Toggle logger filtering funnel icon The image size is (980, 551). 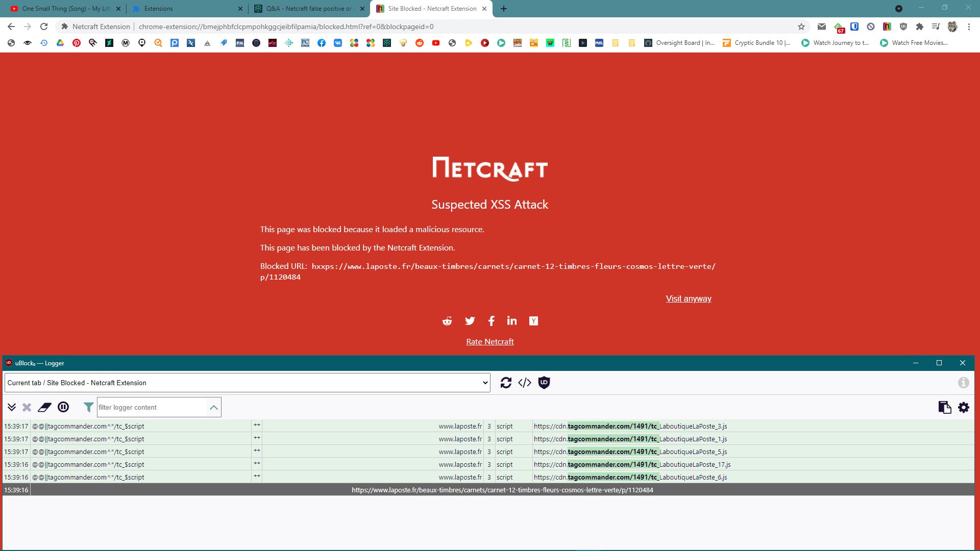[x=88, y=407]
